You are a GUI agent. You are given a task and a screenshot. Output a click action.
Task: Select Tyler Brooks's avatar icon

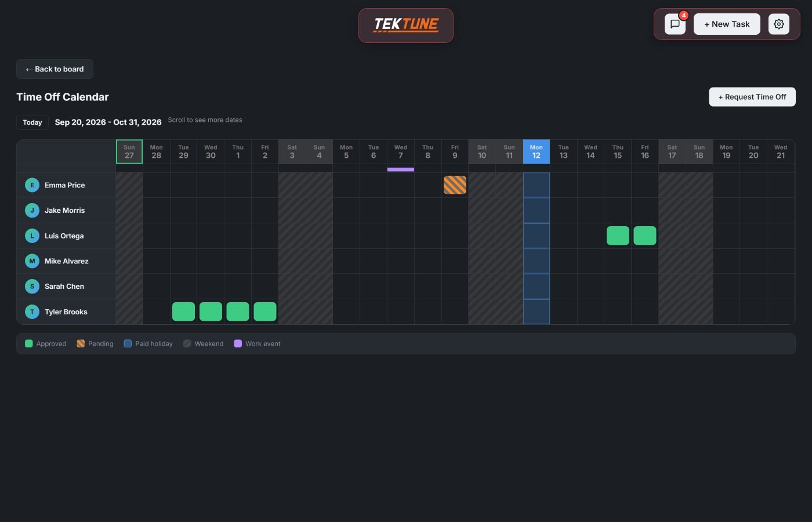[x=32, y=311]
